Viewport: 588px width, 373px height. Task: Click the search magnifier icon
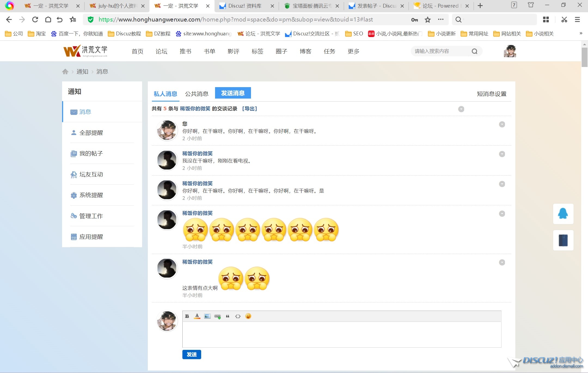click(x=474, y=51)
